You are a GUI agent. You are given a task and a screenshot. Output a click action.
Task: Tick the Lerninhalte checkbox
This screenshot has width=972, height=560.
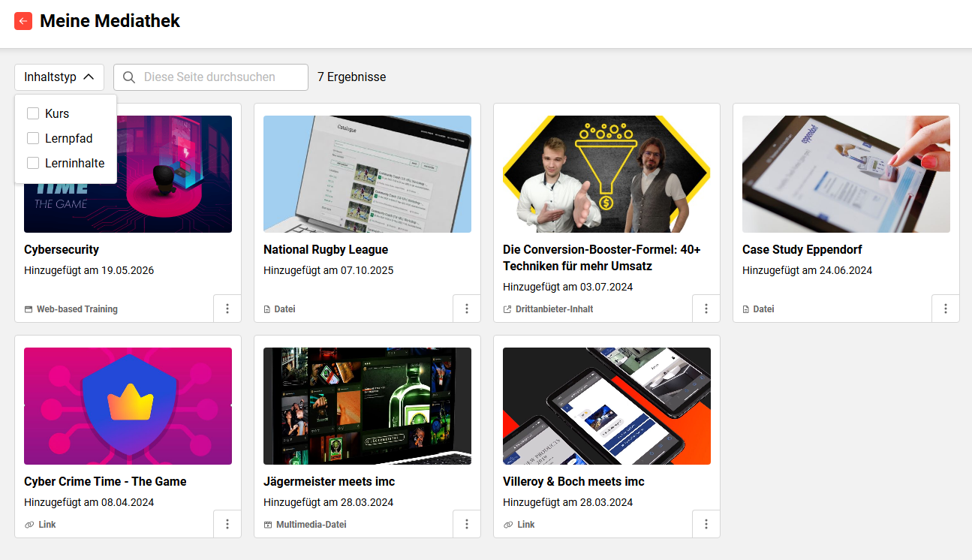[x=33, y=163]
